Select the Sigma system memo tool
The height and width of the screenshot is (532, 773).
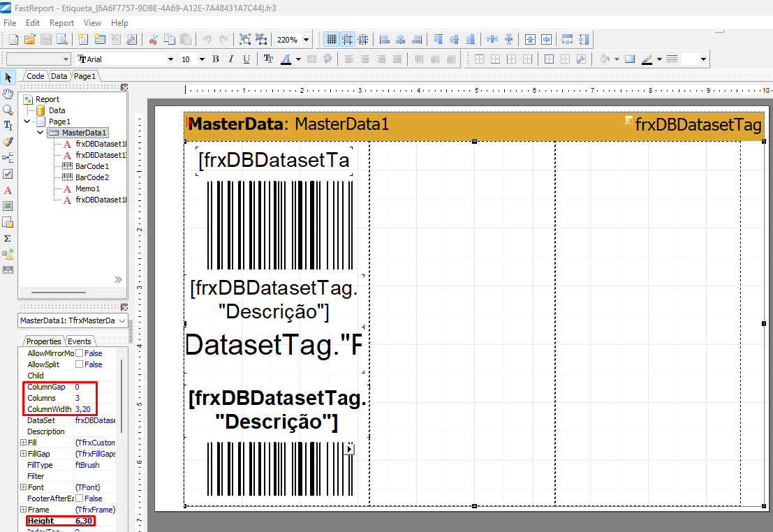8,238
